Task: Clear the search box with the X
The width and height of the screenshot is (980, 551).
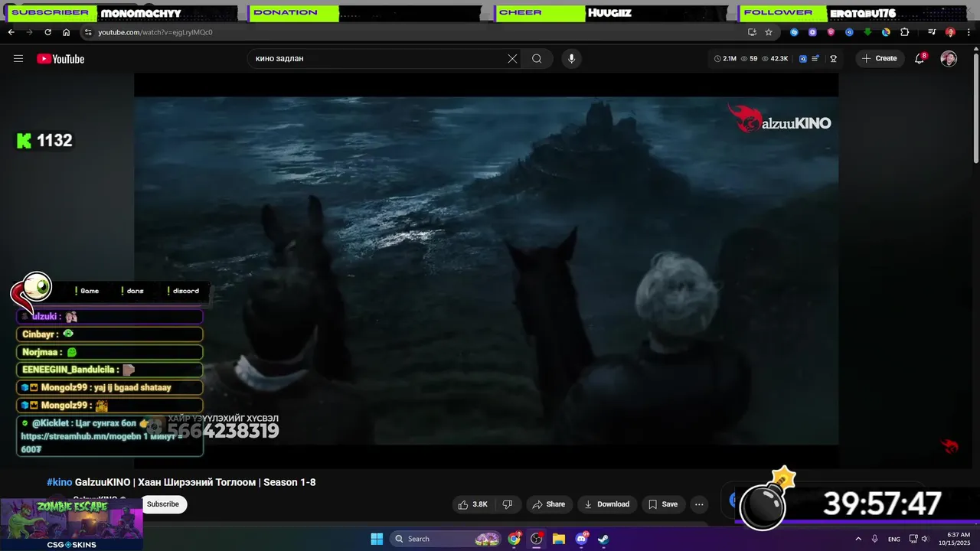Action: pyautogui.click(x=512, y=59)
